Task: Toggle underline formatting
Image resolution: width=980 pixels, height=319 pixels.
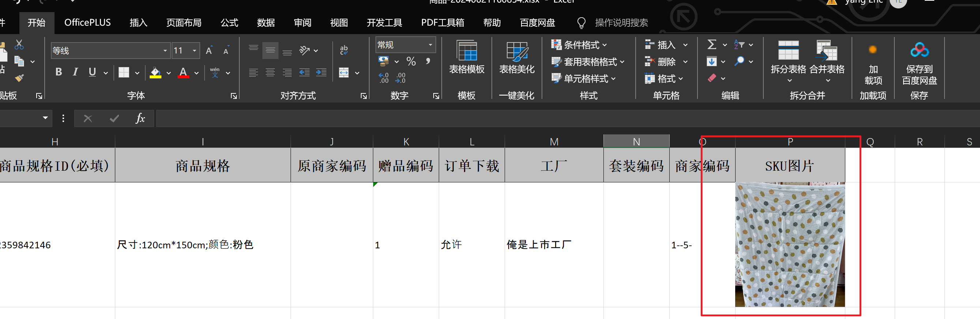Action: click(92, 72)
